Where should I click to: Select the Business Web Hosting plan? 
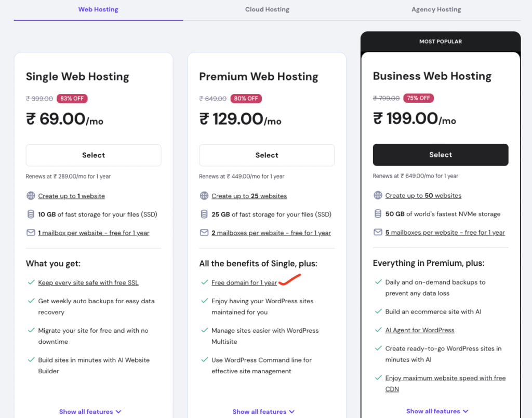coord(440,155)
